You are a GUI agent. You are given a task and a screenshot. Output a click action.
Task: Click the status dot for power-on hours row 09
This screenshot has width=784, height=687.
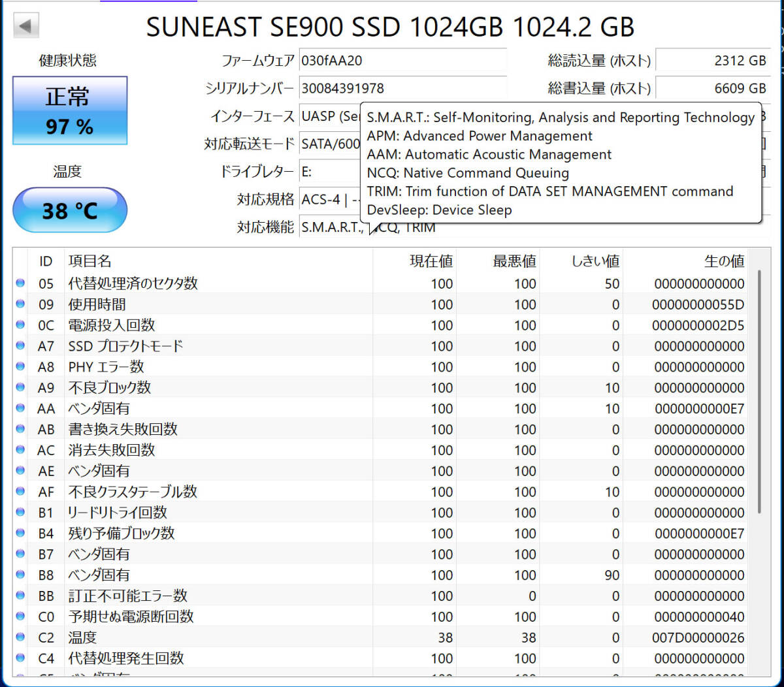pyautogui.click(x=20, y=304)
